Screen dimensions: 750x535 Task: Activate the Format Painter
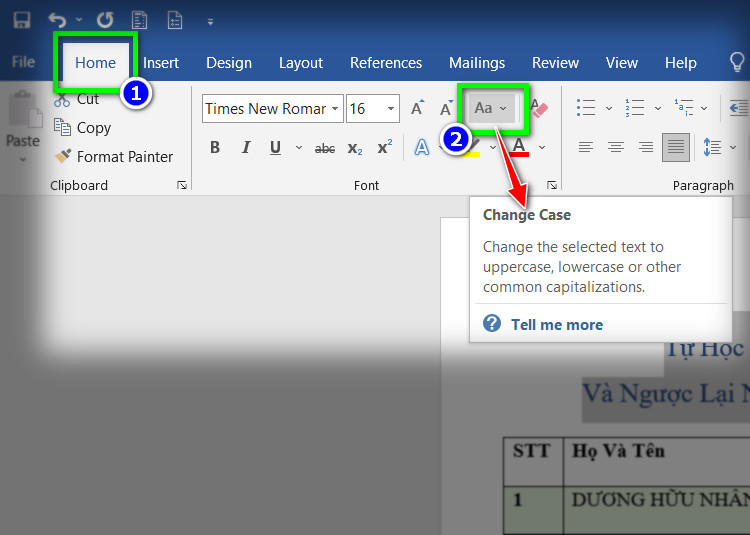pos(113,156)
